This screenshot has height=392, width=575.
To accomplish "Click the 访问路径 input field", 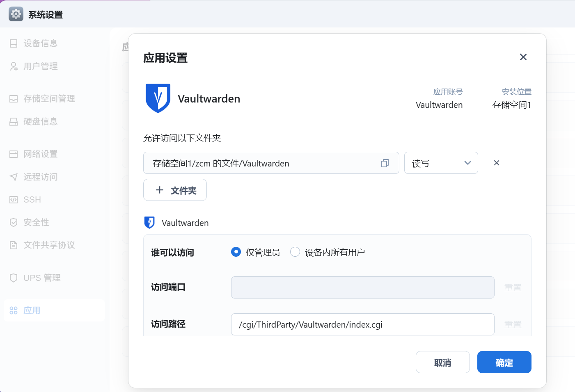I will tap(363, 324).
